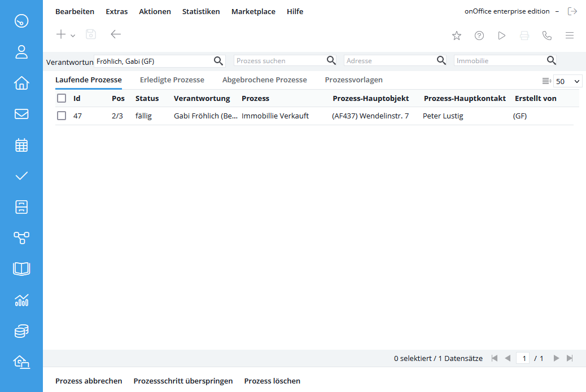Click Prozessschritt überspringen button
This screenshot has height=392, width=586.
tap(183, 381)
